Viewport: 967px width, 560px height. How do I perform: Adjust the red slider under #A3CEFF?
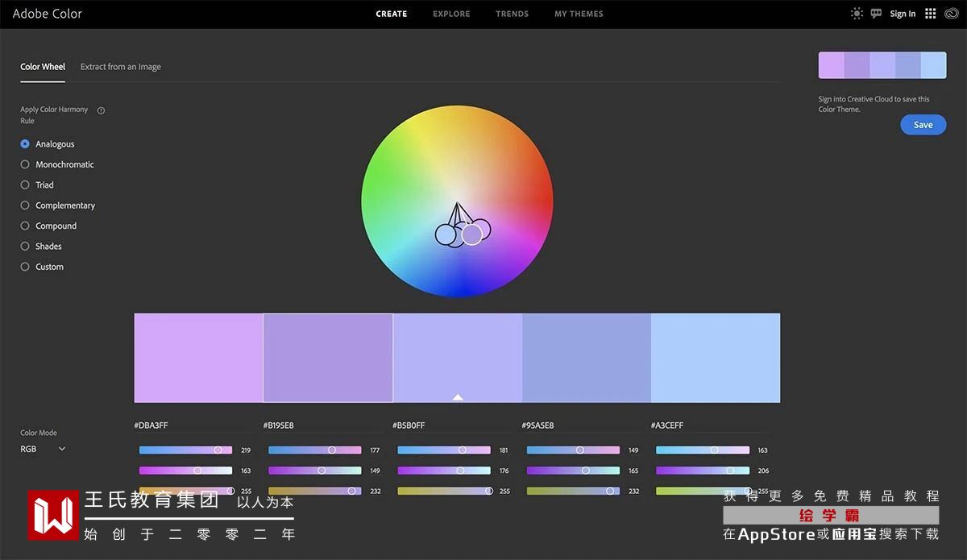click(703, 450)
